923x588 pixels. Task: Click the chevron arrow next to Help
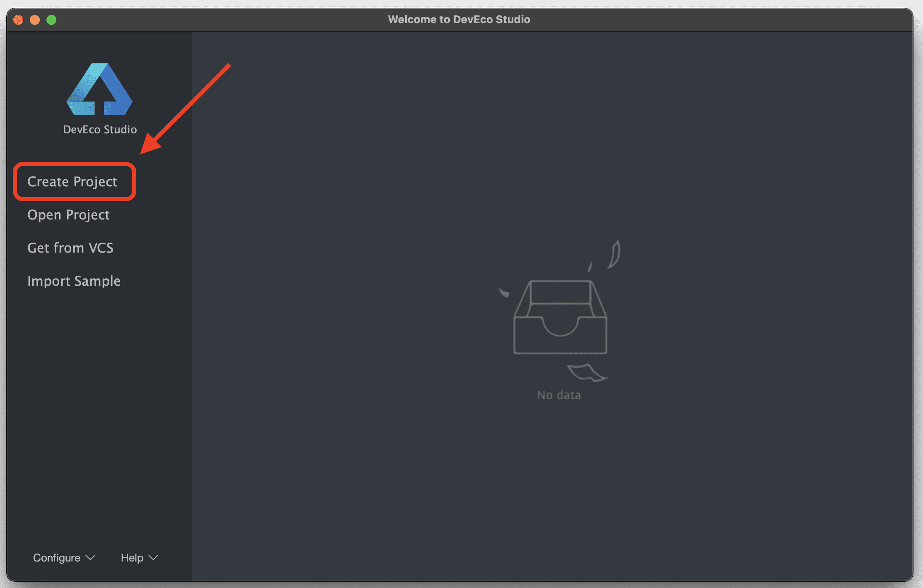pos(154,558)
